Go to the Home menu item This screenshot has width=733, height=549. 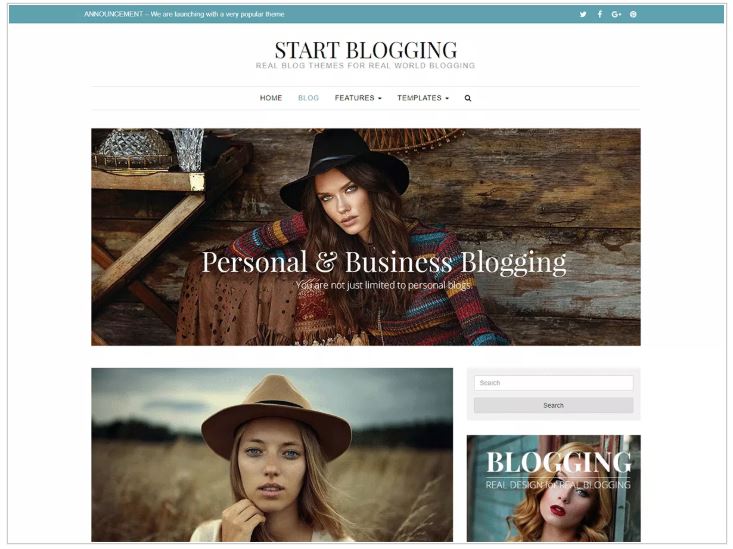[x=271, y=98]
